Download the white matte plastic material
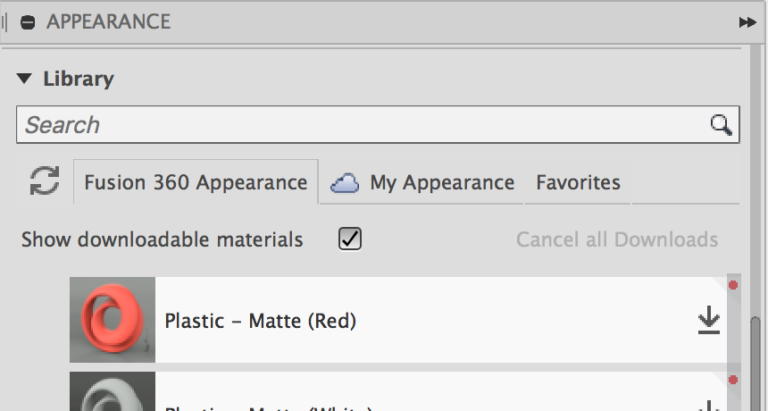The width and height of the screenshot is (768, 411). tap(709, 405)
